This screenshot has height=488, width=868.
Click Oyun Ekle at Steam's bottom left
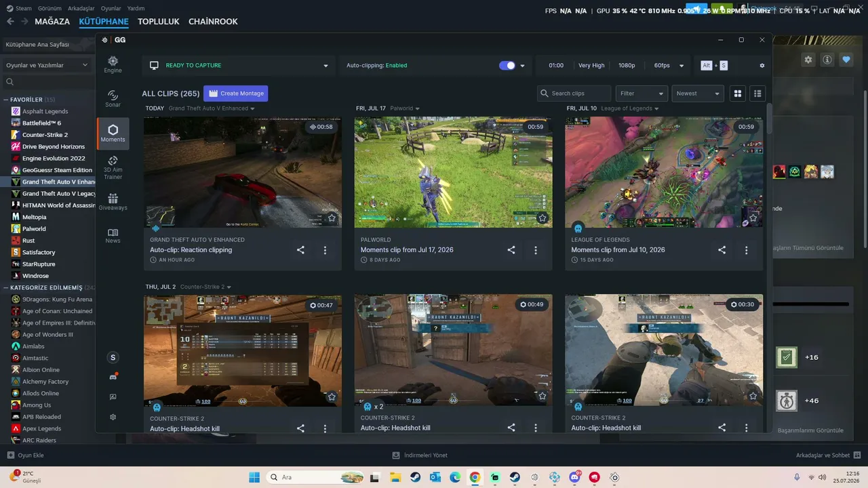click(25, 455)
